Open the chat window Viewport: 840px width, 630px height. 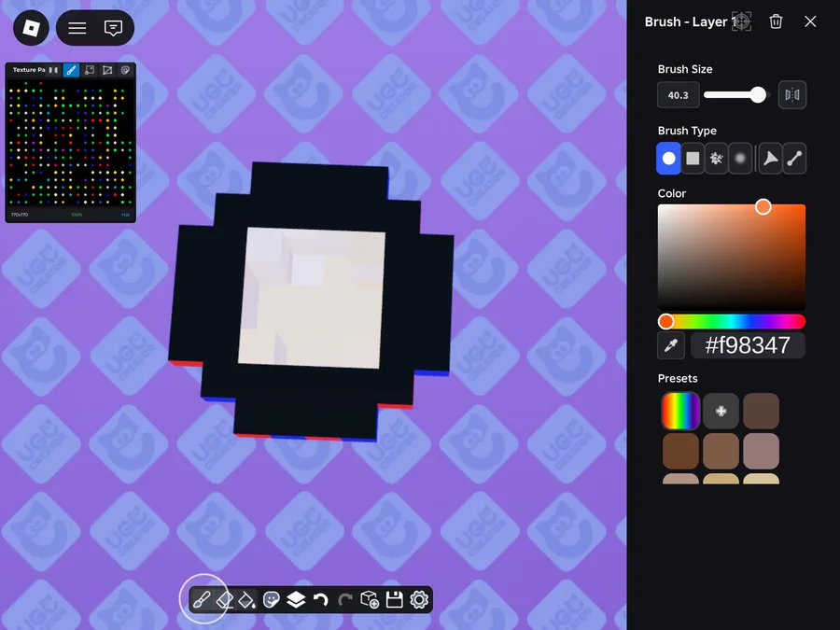113,28
